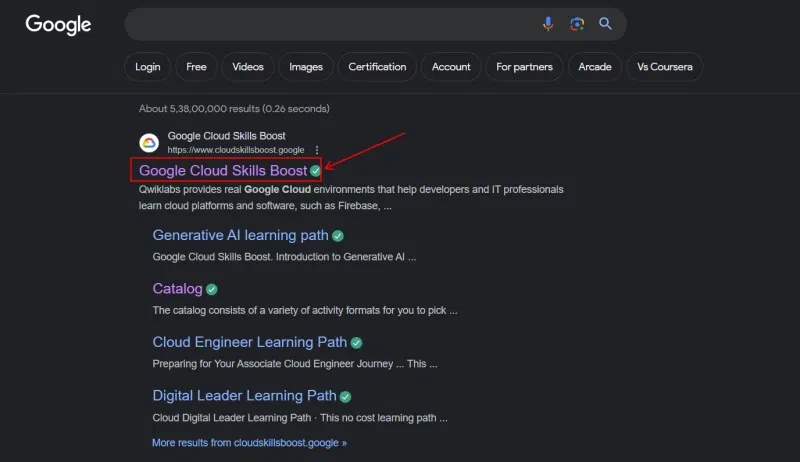This screenshot has width=800, height=462.
Task: Switch to the Videos filter
Action: coord(248,67)
